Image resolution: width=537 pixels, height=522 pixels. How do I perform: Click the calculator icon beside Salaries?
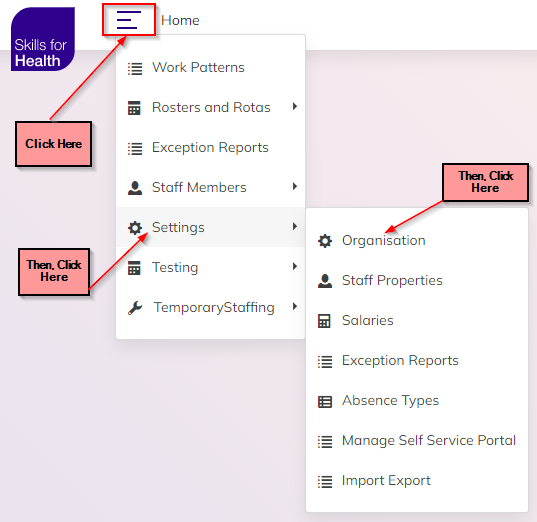point(324,321)
